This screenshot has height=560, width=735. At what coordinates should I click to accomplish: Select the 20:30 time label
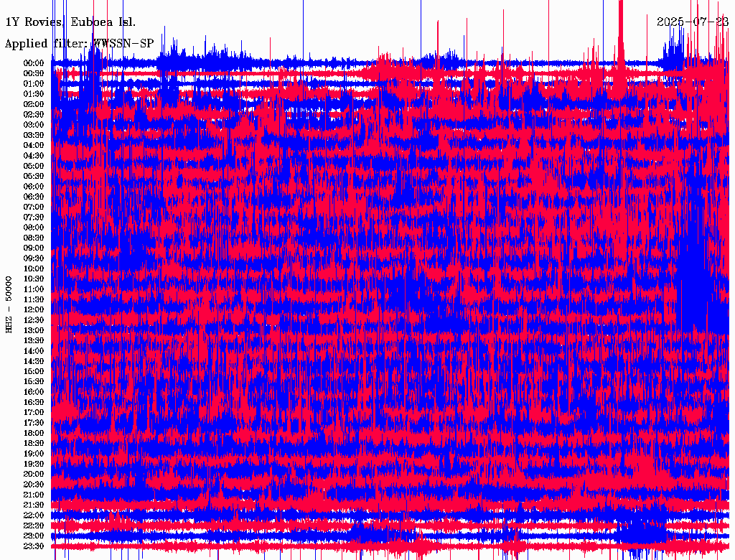pos(34,485)
